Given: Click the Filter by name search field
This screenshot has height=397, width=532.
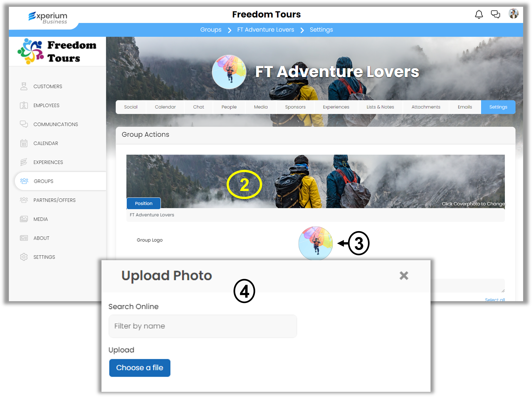Looking at the screenshot, I should click(x=202, y=326).
